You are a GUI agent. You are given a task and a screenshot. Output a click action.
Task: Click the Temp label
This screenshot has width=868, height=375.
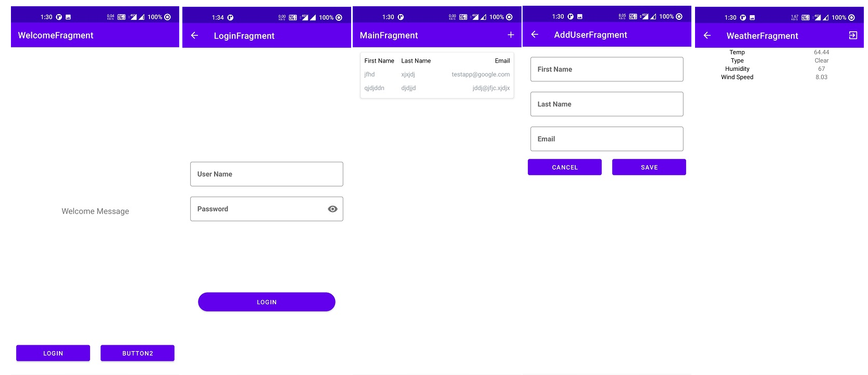coord(737,52)
